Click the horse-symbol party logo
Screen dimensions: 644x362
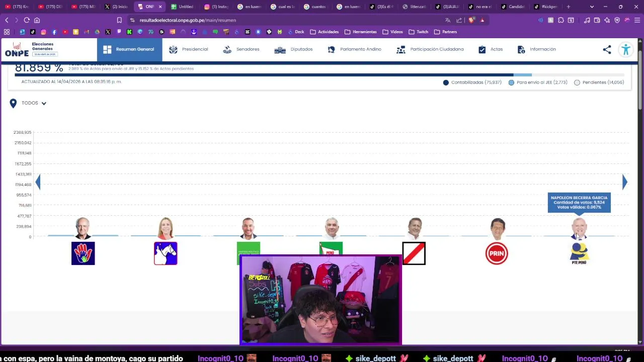[166, 253]
